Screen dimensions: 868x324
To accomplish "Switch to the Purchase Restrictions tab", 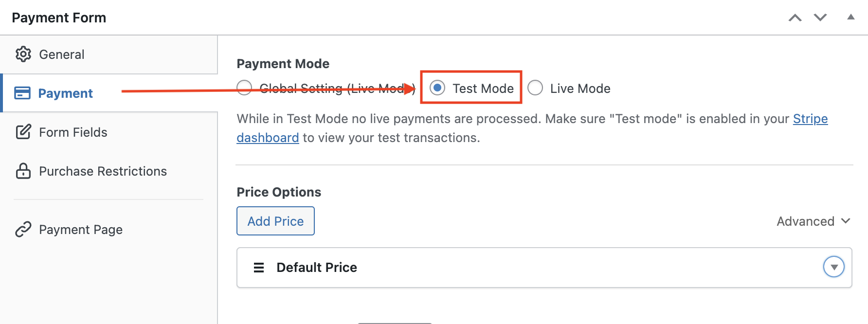I will pyautogui.click(x=103, y=171).
